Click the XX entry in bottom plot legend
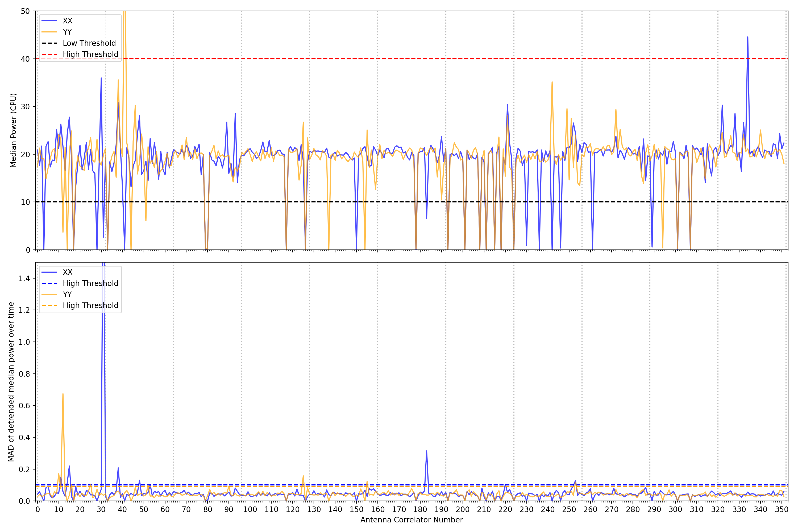Image resolution: width=798 pixels, height=532 pixels. coord(67,272)
